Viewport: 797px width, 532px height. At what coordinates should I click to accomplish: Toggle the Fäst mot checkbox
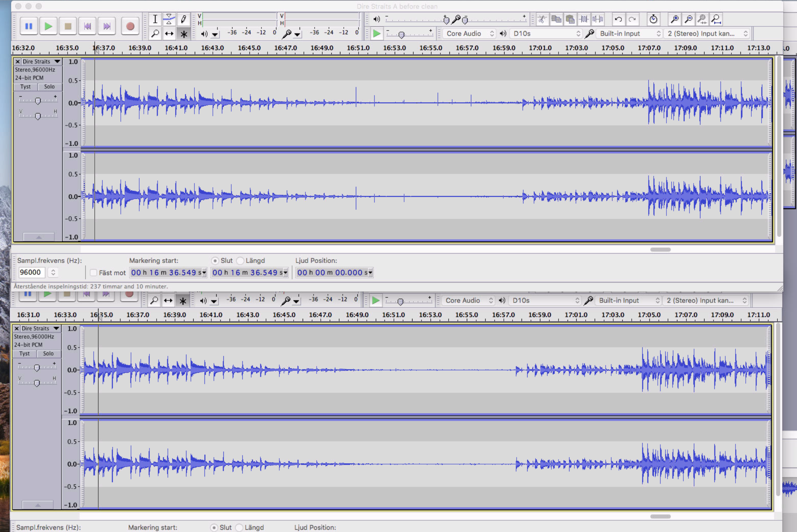pyautogui.click(x=94, y=272)
